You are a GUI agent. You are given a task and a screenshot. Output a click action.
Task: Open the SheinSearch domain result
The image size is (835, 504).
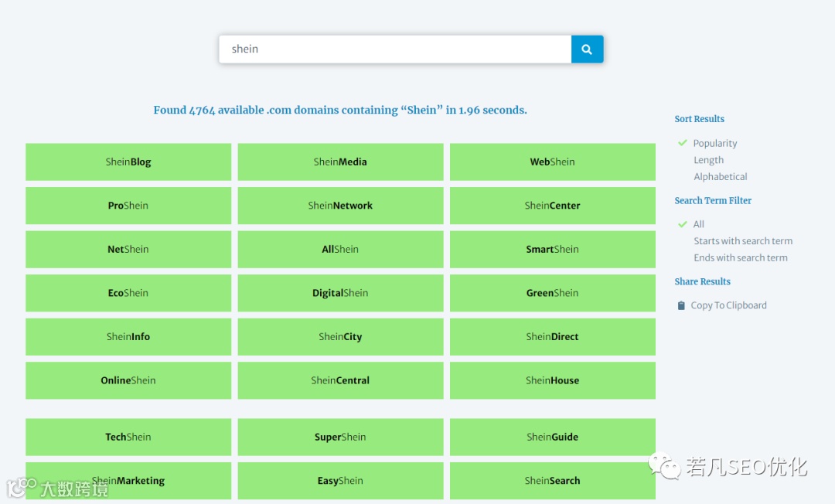pos(552,481)
